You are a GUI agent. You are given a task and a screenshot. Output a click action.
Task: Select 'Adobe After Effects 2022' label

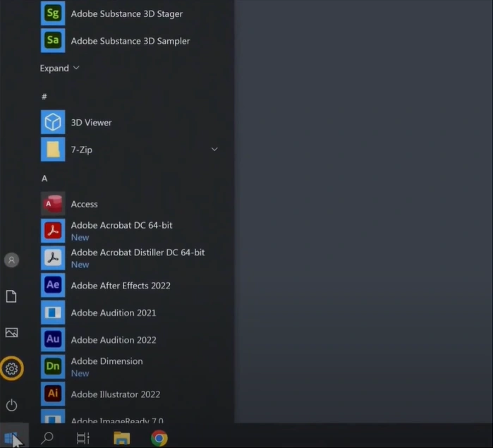(x=121, y=286)
